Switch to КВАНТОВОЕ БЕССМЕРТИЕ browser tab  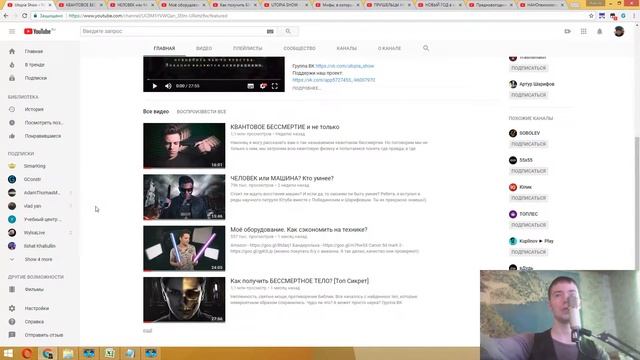point(80,5)
